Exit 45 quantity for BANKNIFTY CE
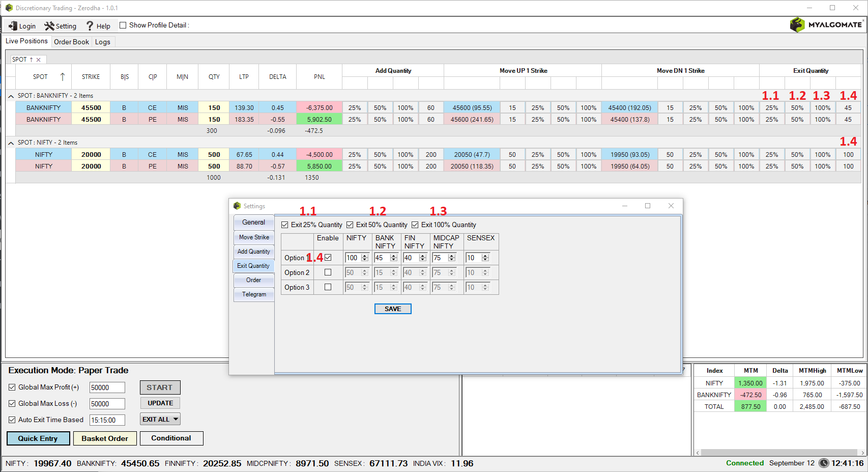The height and width of the screenshot is (472, 868). 848,108
